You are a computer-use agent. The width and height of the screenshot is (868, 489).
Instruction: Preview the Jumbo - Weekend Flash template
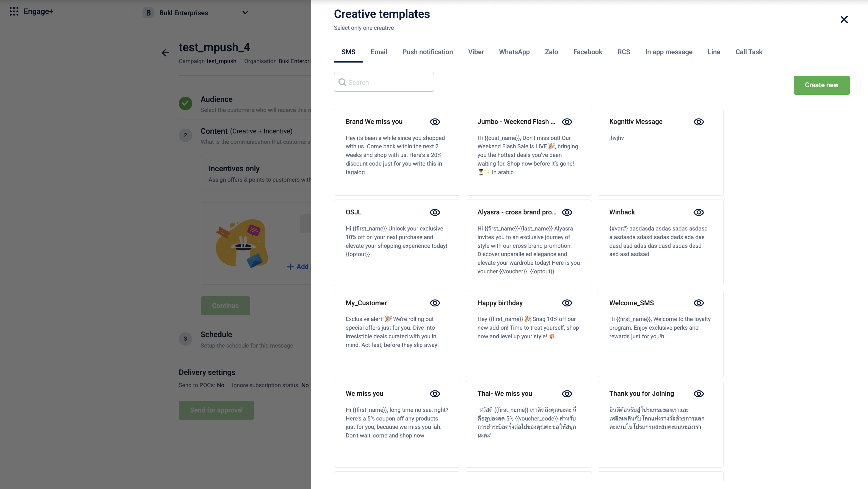coord(567,122)
